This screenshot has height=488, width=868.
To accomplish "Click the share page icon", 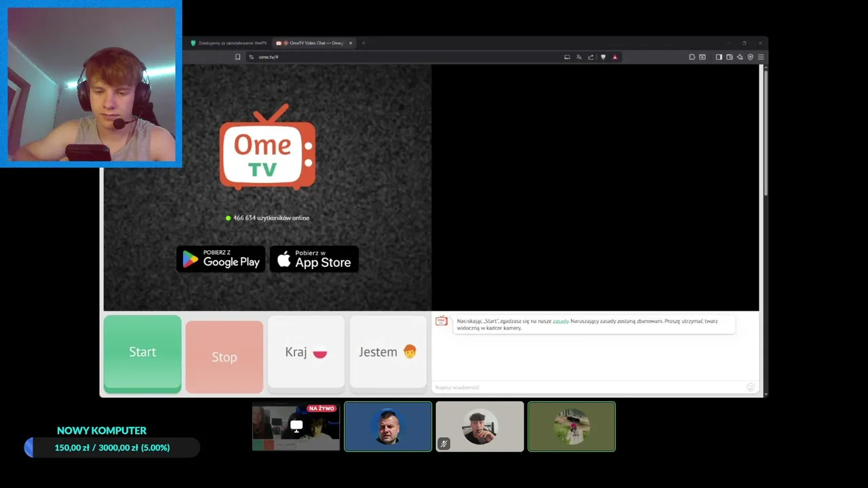I will click(x=591, y=57).
